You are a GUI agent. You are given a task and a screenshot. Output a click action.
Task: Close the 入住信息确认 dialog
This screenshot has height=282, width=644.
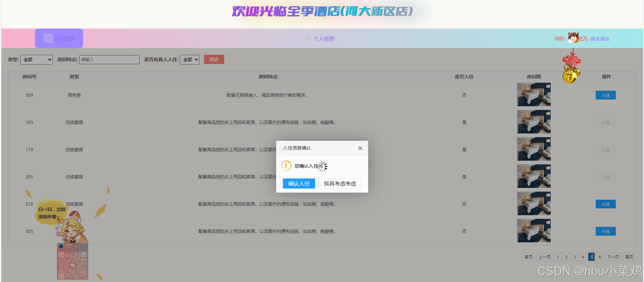(360, 148)
